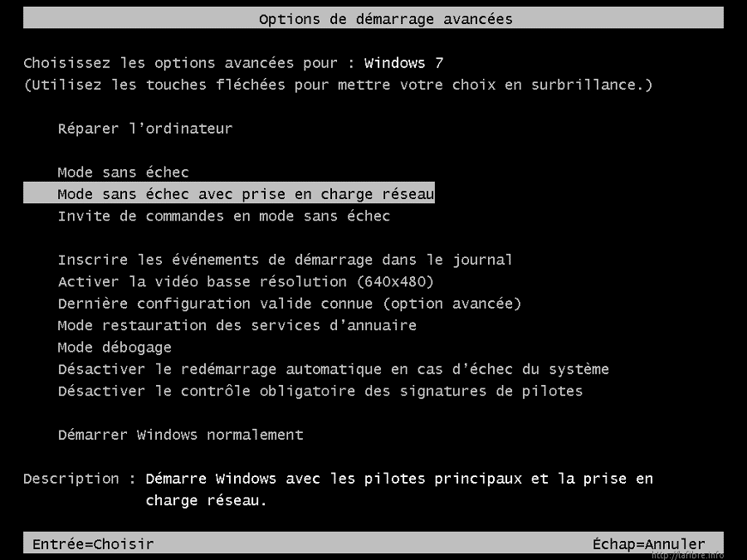Select Mode débogage entry
Image resolution: width=747 pixels, height=560 pixels.
pos(115,348)
